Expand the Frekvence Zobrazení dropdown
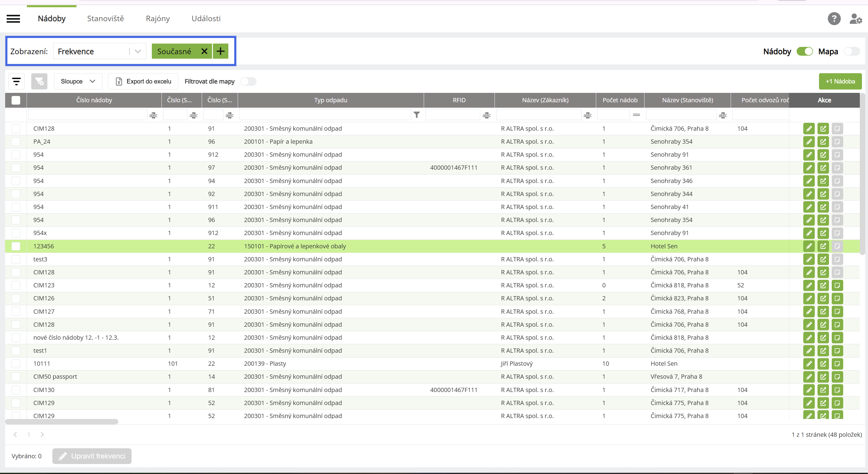The height and width of the screenshot is (474, 868). tap(138, 51)
